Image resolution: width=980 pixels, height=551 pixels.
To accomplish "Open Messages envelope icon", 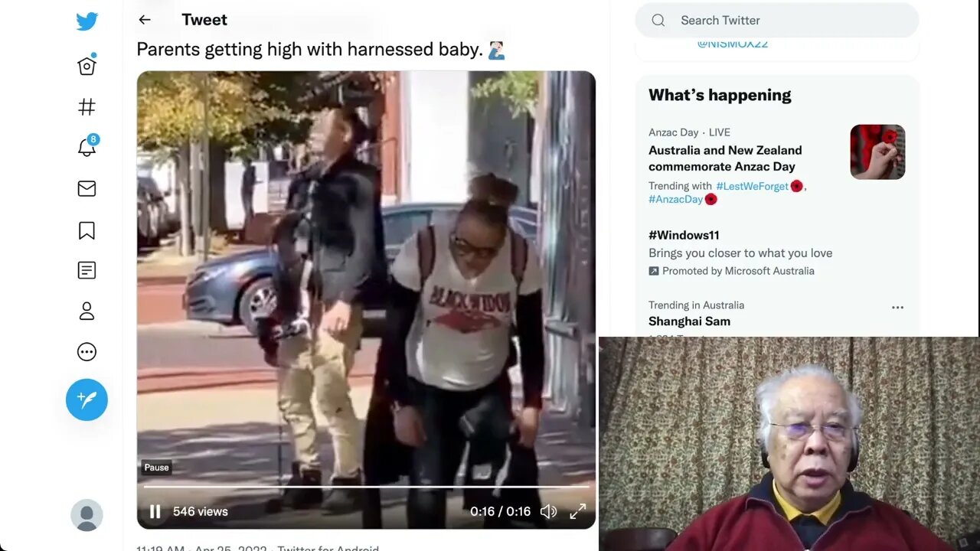I will (x=87, y=188).
